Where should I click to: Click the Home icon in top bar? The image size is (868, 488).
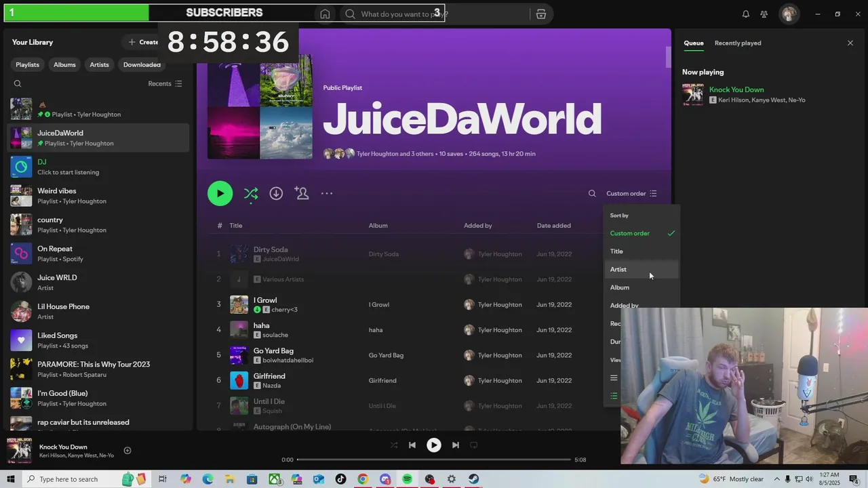coord(325,14)
